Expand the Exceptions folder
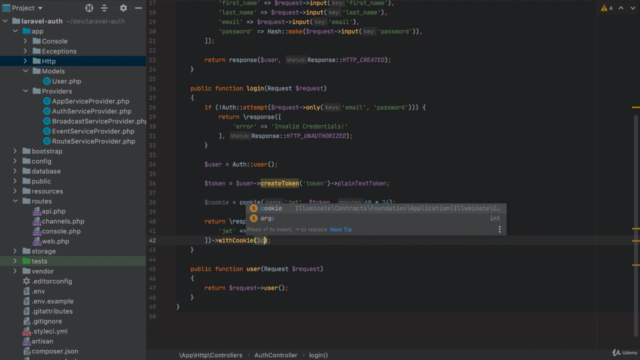This screenshot has width=640, height=360. pyautogui.click(x=25, y=51)
